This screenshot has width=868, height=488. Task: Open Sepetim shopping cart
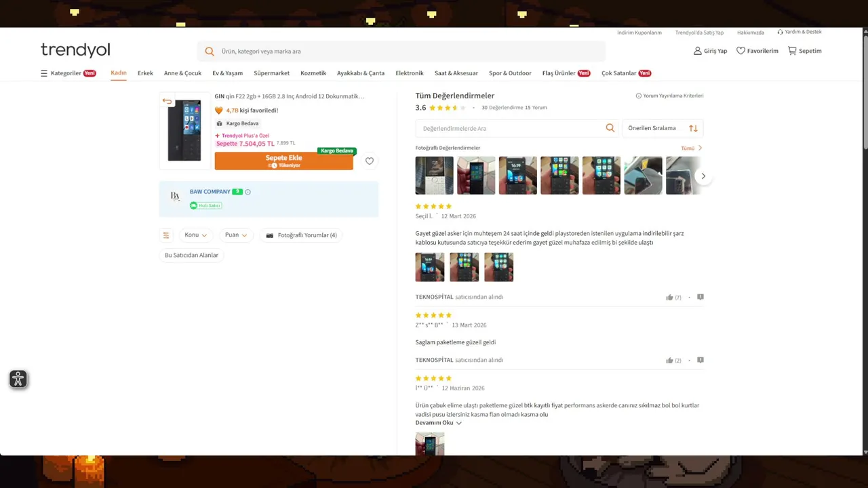(805, 51)
